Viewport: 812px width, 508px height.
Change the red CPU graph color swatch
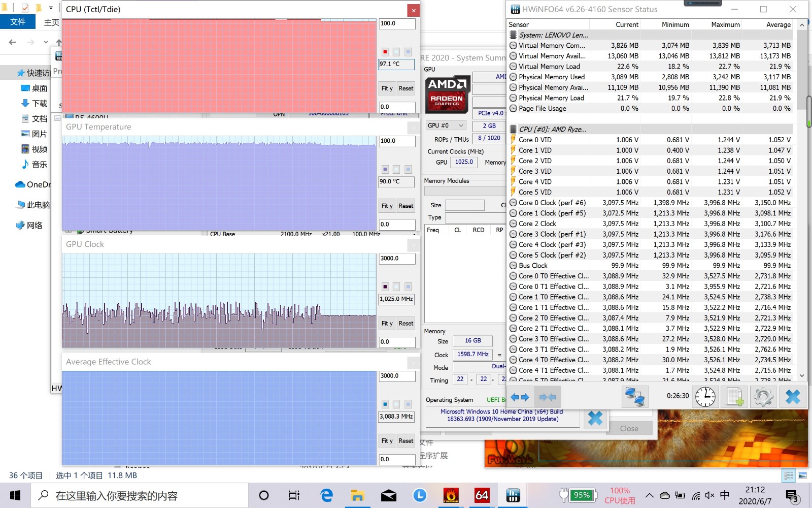(x=385, y=52)
